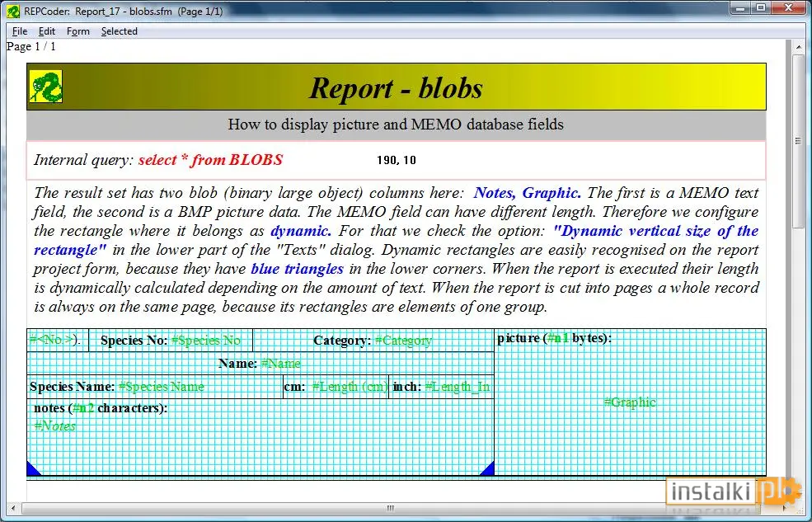This screenshot has width=812, height=522.
Task: Select the 'Name: #Name' cell
Action: coord(260,364)
